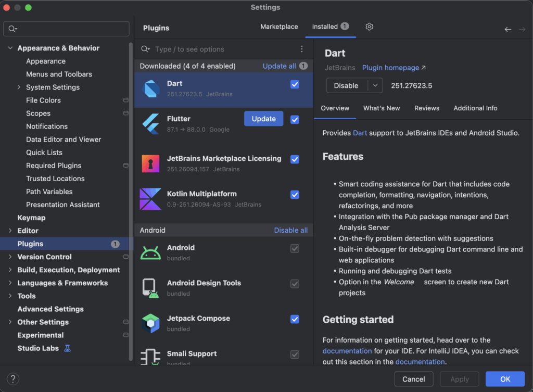The image size is (533, 392).
Task: Select the JetBrains Marketplace Licensing keyhole icon
Action: tap(151, 163)
